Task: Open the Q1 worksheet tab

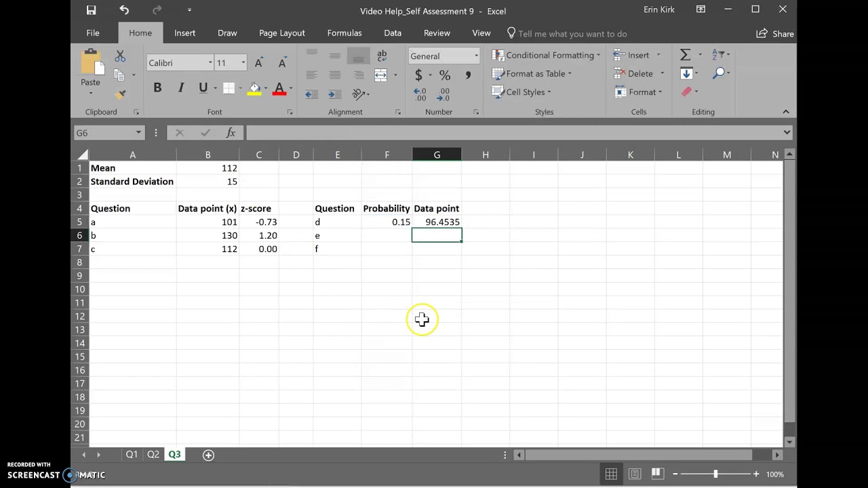Action: [x=132, y=454]
